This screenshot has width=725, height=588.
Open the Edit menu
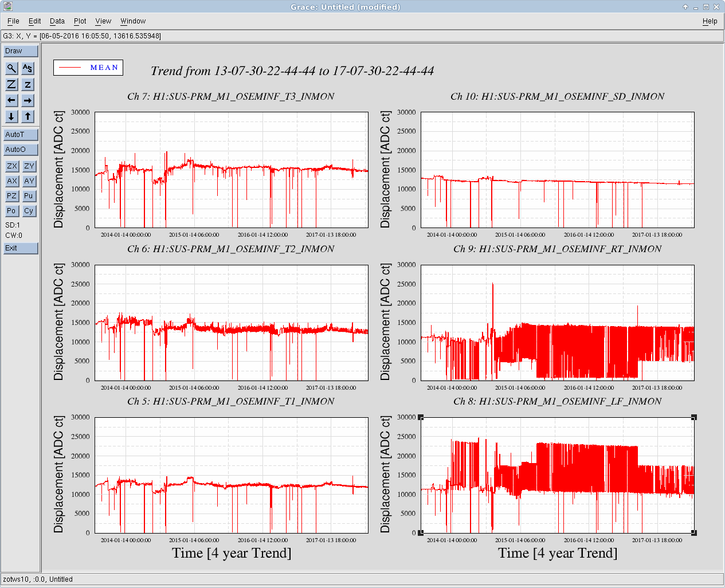(x=35, y=21)
